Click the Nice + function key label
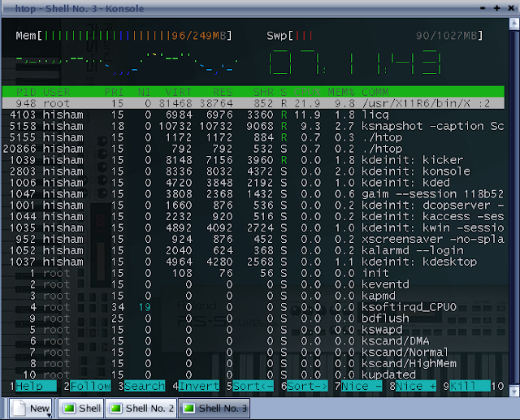520x420 pixels. coord(416,386)
